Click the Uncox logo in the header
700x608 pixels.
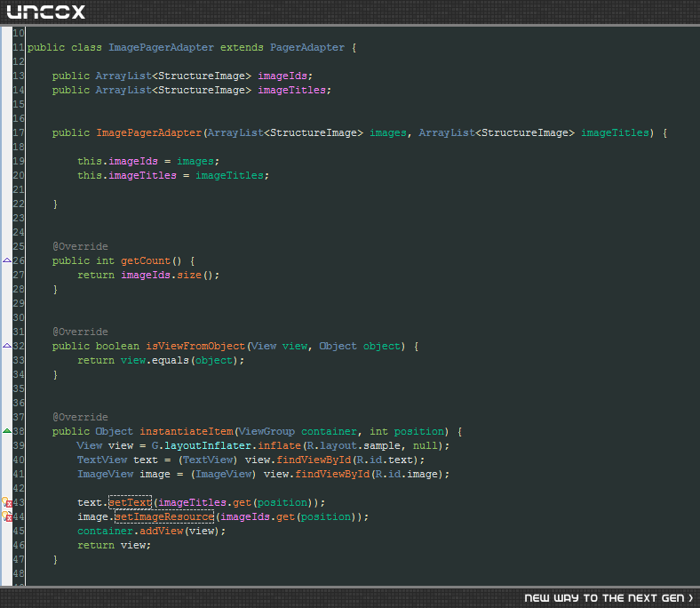(45, 12)
